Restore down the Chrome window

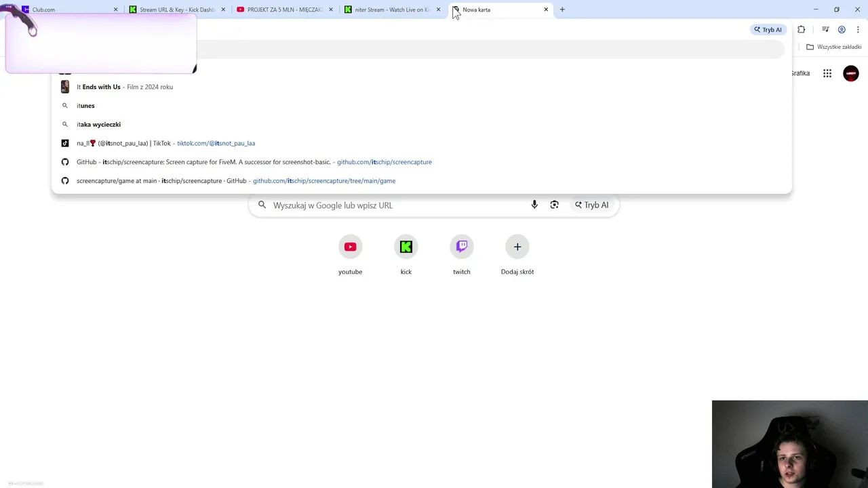(837, 9)
